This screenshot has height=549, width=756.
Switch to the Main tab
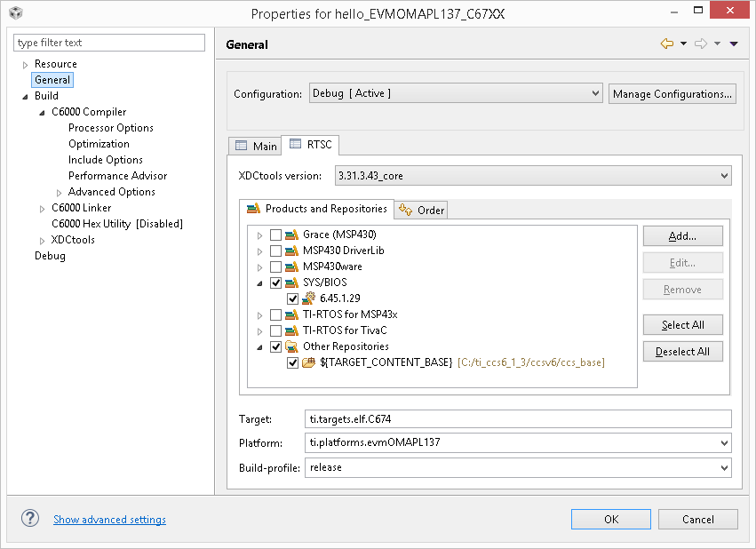(x=256, y=146)
